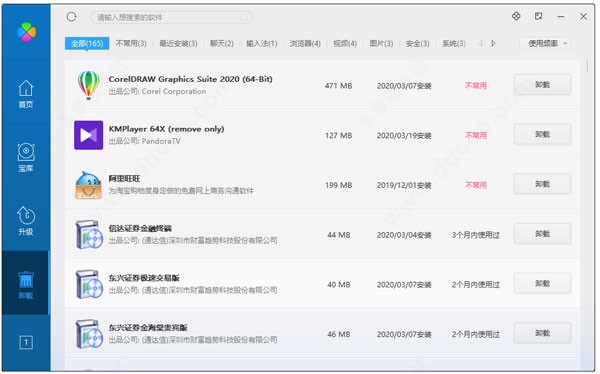The image size is (600, 374).
Task: Select the CorelDRAW Graphics Suite 2020 title
Action: [190, 79]
